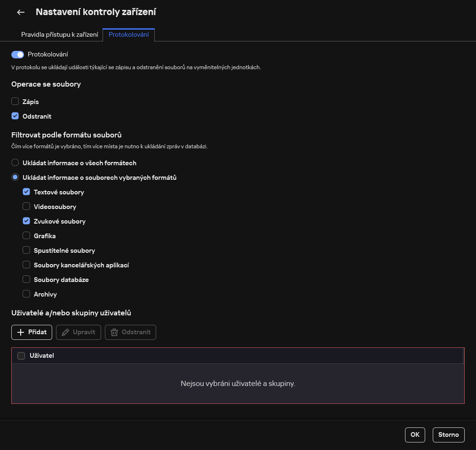
Task: Select radio for files of chosen formats
Action: click(x=15, y=177)
